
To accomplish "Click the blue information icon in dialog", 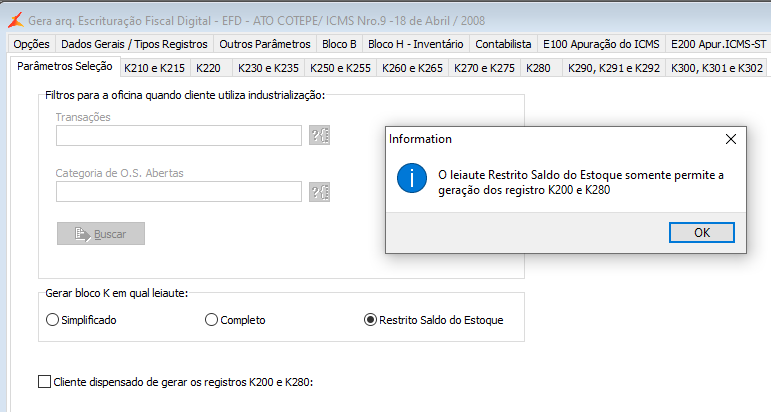I will (411, 177).
